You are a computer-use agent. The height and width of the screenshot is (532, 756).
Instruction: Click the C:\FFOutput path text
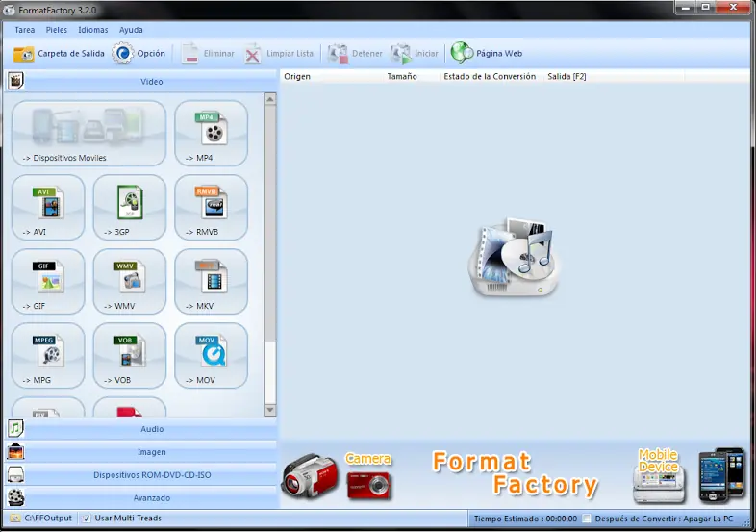(x=48, y=519)
